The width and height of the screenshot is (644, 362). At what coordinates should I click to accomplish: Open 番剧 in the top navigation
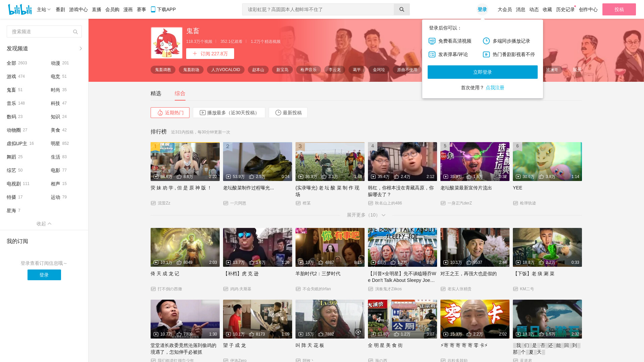click(60, 9)
